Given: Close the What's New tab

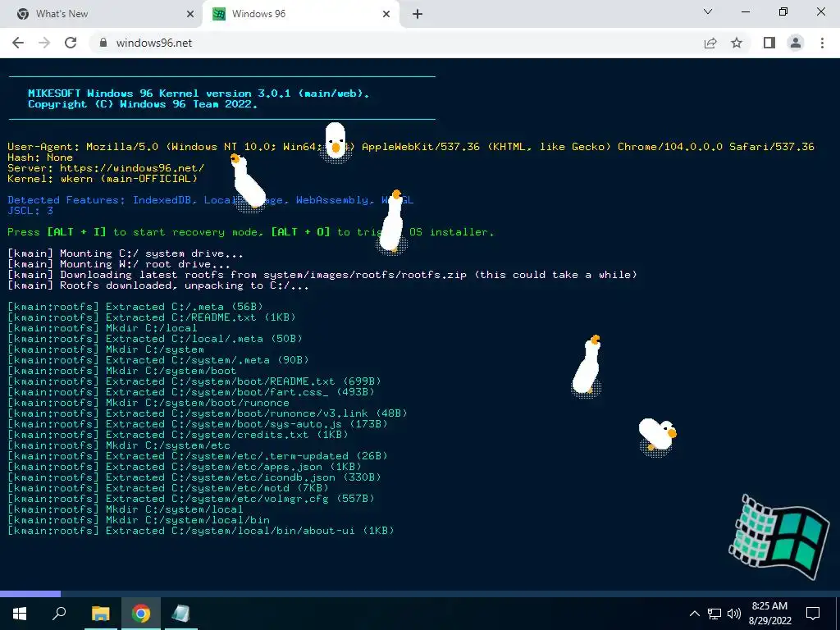Looking at the screenshot, I should (190, 14).
